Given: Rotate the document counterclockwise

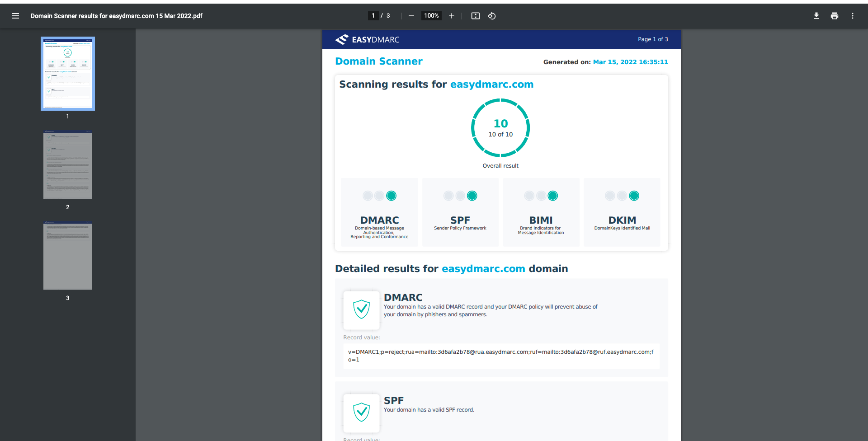Looking at the screenshot, I should [492, 16].
